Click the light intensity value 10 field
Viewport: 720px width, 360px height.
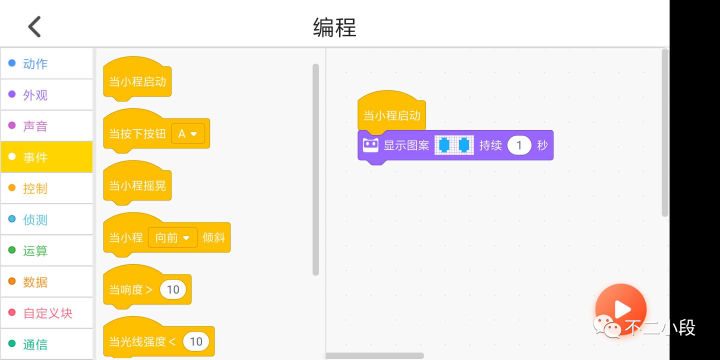(x=196, y=342)
